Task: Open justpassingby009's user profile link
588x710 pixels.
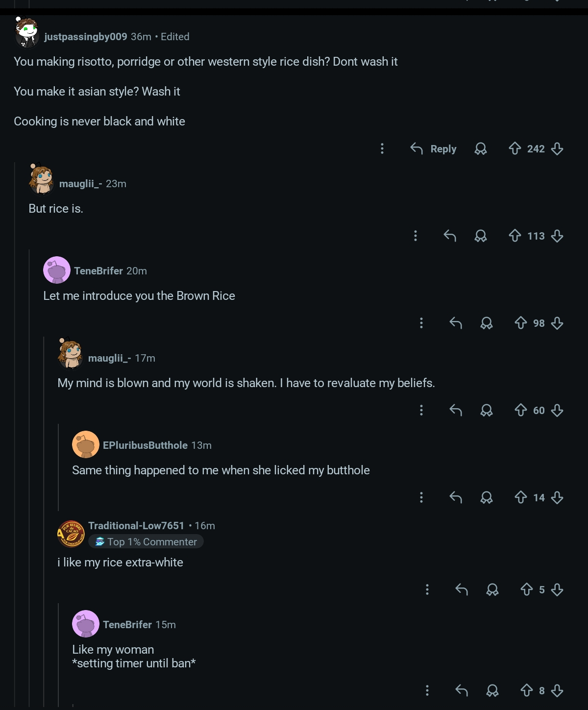Action: 85,37
